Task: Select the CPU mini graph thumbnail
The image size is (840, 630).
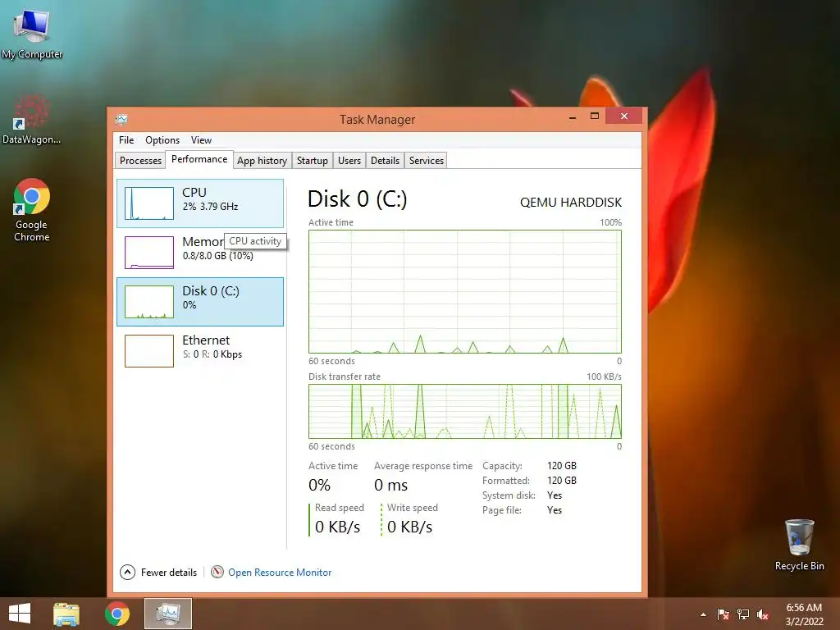Action: pos(149,203)
